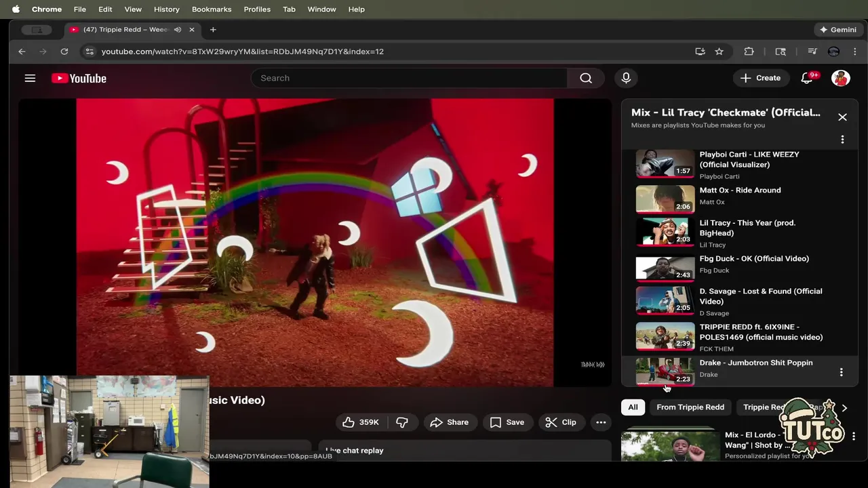Open Mix - El Lordo thumbnail
868x488 pixels.
tap(671, 445)
